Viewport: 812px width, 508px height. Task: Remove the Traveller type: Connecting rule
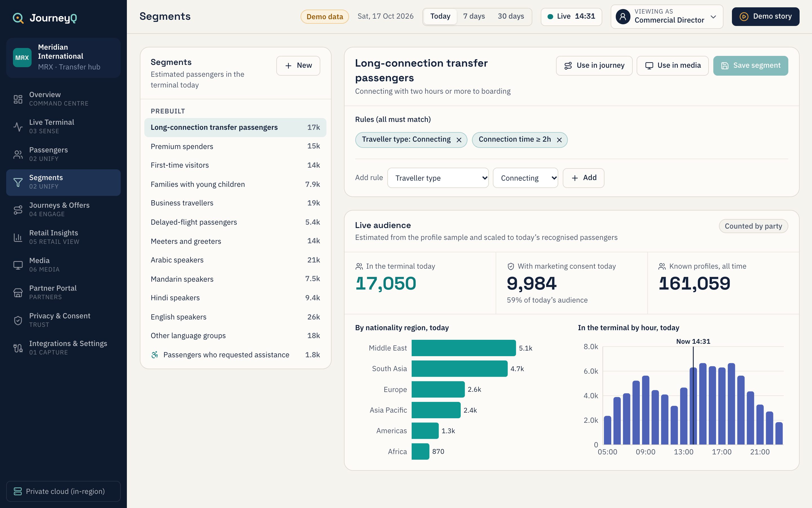click(x=459, y=140)
